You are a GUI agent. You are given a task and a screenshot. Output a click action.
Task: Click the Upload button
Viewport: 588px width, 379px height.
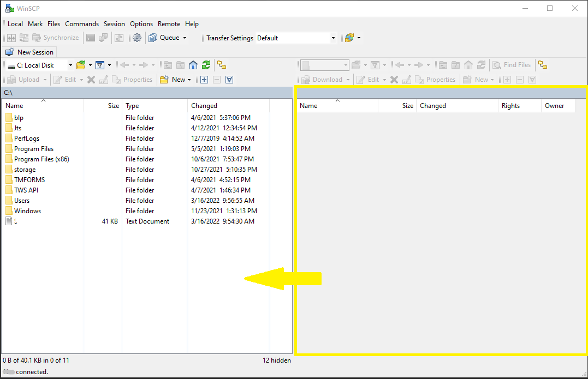[x=24, y=80]
